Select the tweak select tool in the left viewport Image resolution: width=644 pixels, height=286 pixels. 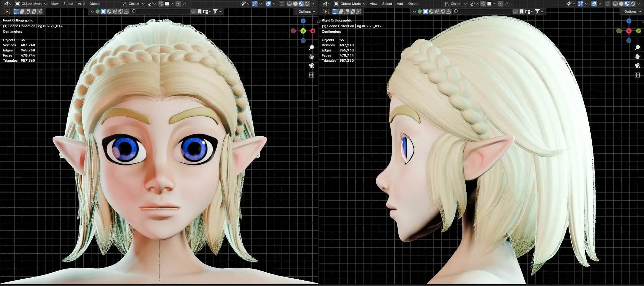point(7,12)
